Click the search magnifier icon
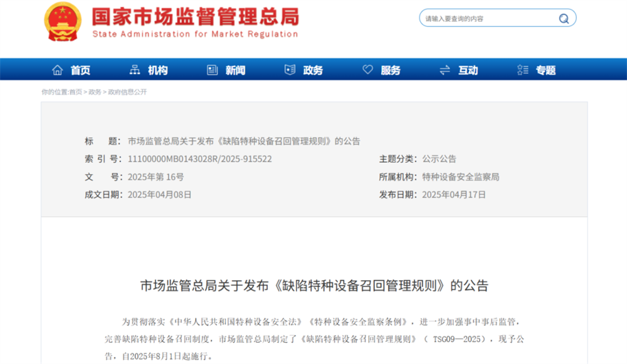Screen dimensions: 627x364 564,18
